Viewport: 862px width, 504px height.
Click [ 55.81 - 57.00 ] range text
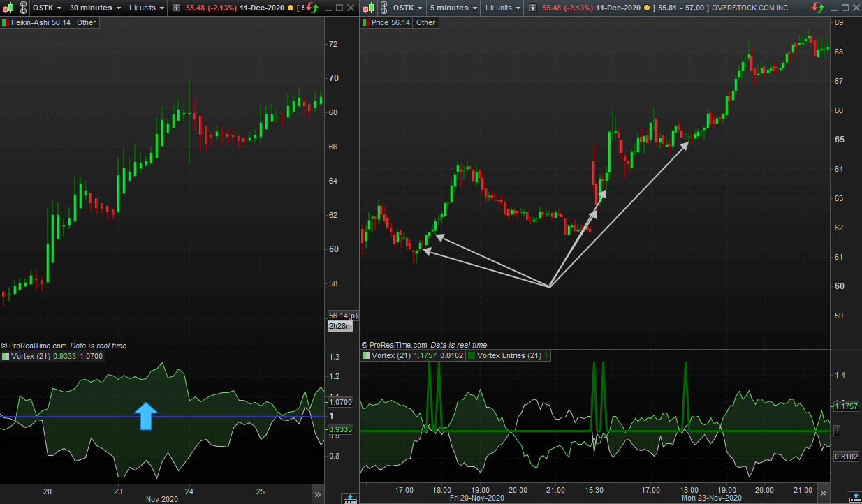pos(681,8)
